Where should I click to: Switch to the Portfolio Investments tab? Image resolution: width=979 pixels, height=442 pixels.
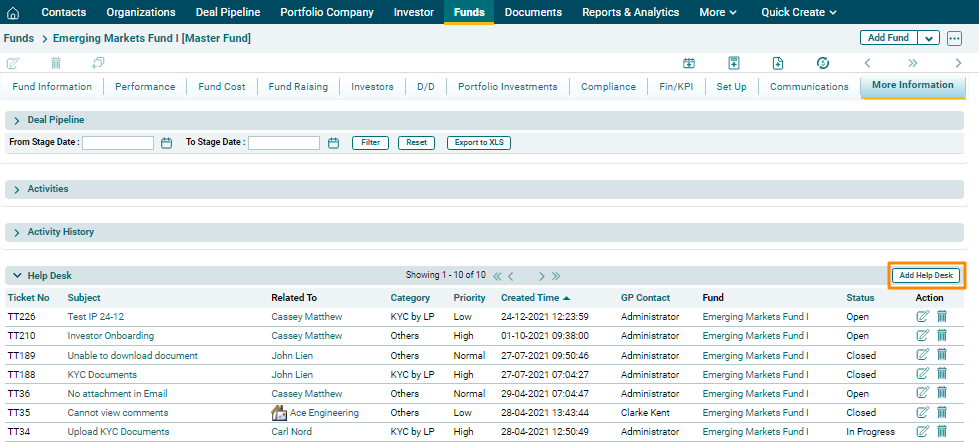(x=507, y=87)
